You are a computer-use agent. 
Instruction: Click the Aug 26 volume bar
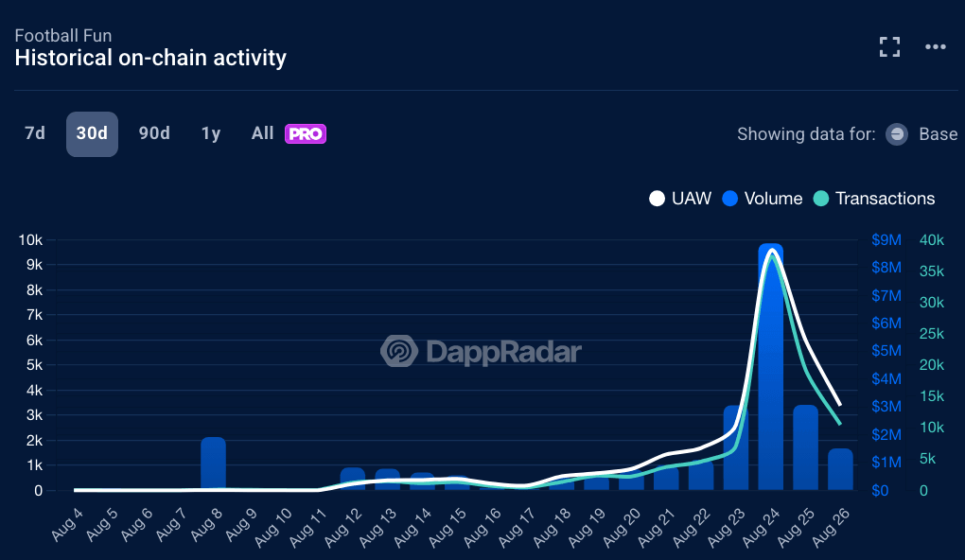click(840, 469)
